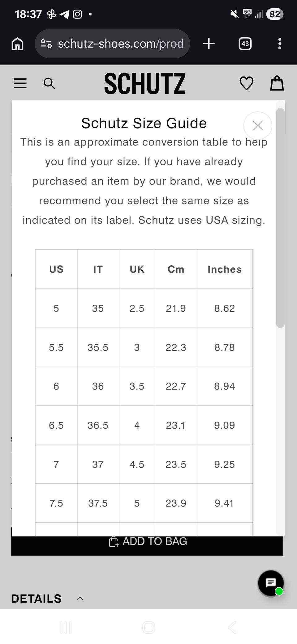Tap the Android home navigation button
The width and height of the screenshot is (297, 644).
pyautogui.click(x=148, y=628)
